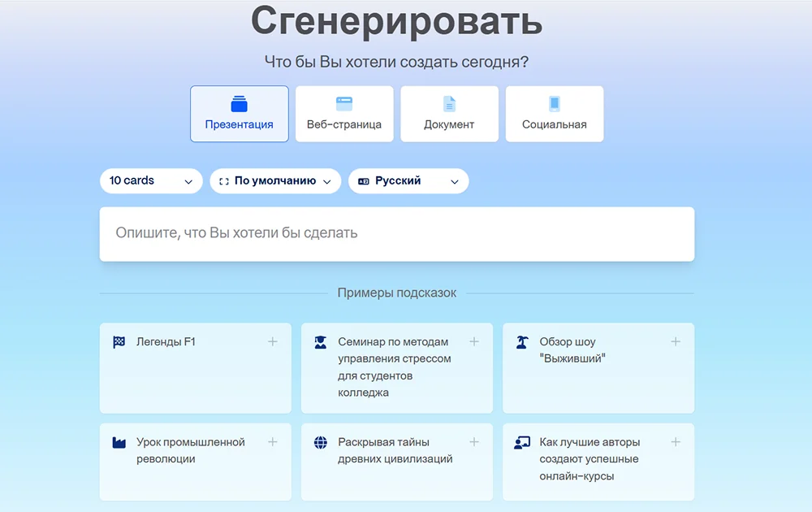The image size is (812, 512).
Task: Open the Русский language dropdown
Action: pyautogui.click(x=408, y=181)
